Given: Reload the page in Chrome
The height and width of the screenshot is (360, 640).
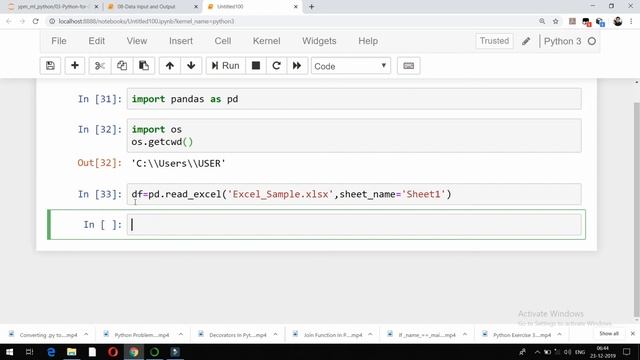Looking at the screenshot, I should tap(36, 21).
